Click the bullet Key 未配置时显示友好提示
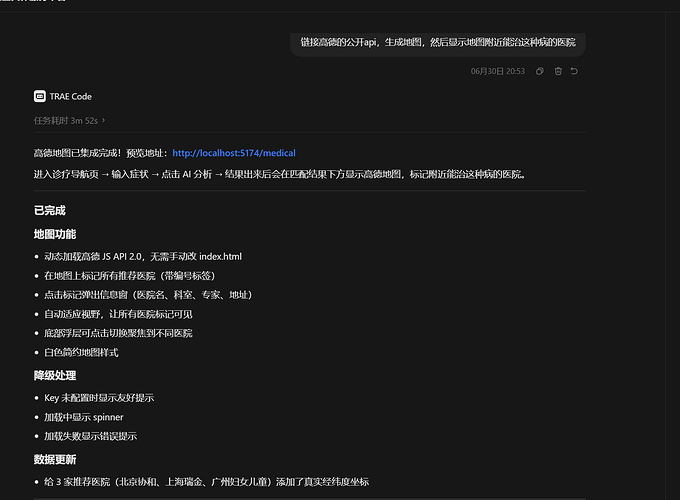 99,398
